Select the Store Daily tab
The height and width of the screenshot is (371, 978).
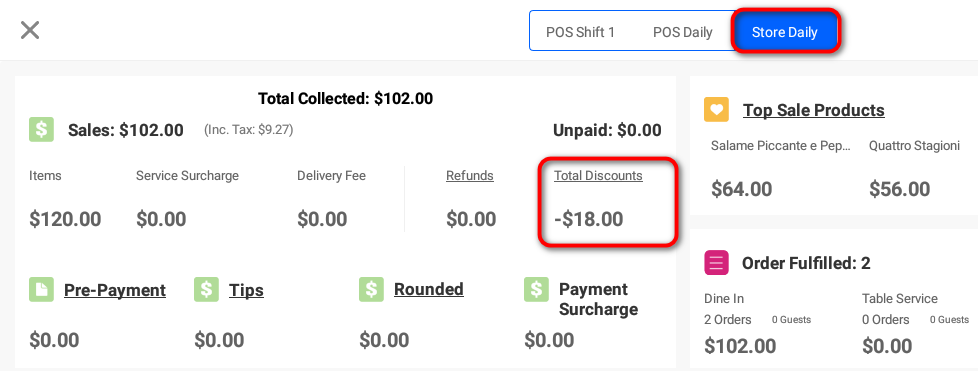click(x=785, y=32)
